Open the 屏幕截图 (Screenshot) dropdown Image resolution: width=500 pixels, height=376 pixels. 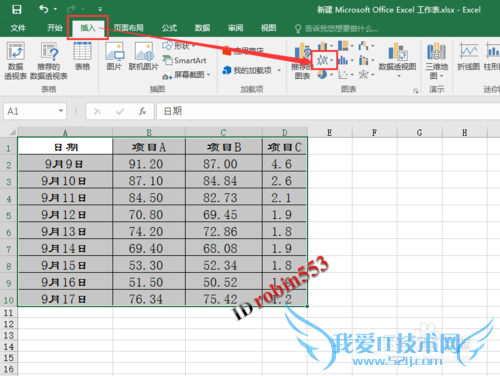(186, 75)
